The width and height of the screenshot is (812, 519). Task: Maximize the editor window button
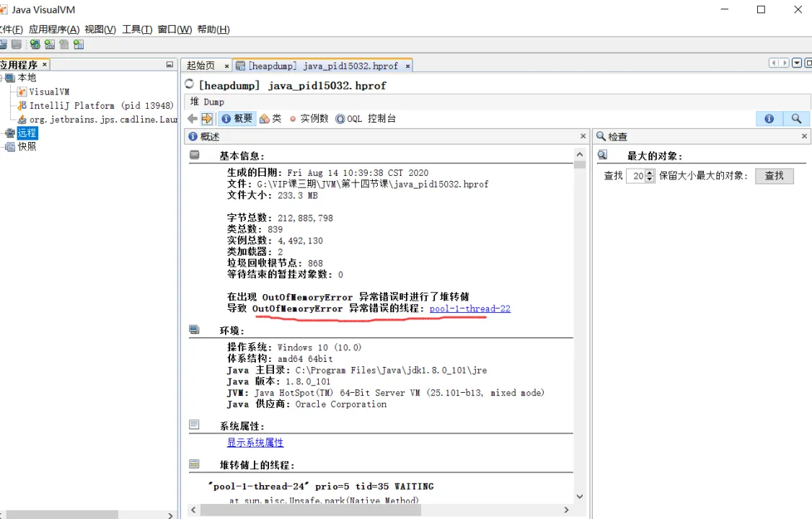coord(808,63)
